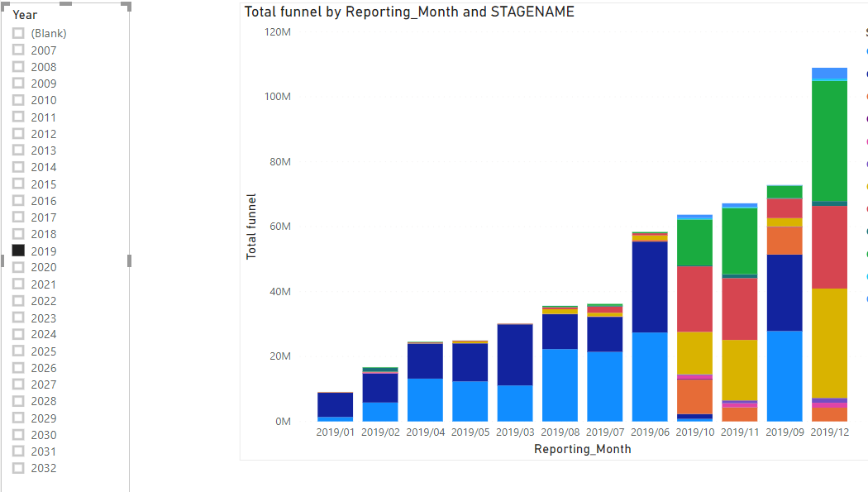Check the 2030 year checkbox
This screenshot has width=868, height=492.
18,434
